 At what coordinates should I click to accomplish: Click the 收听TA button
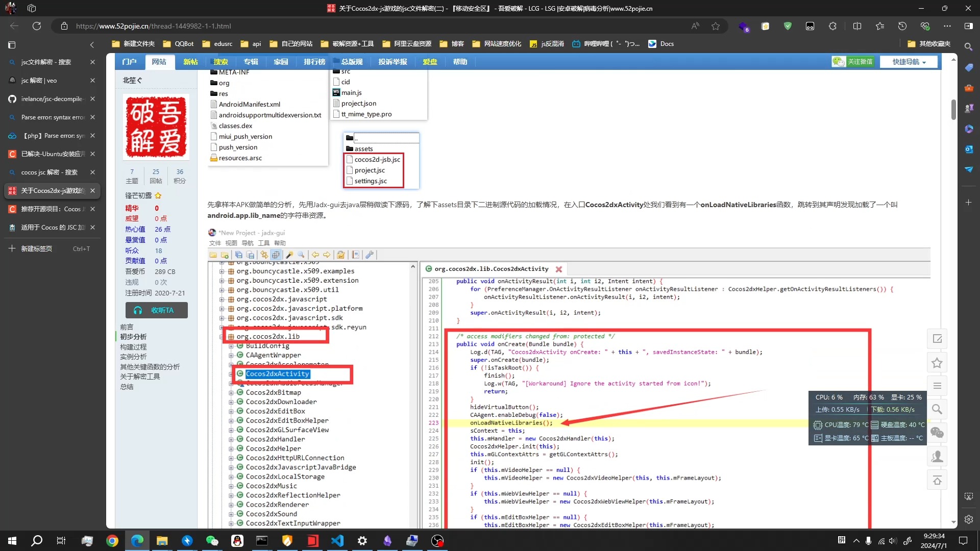[x=157, y=310]
